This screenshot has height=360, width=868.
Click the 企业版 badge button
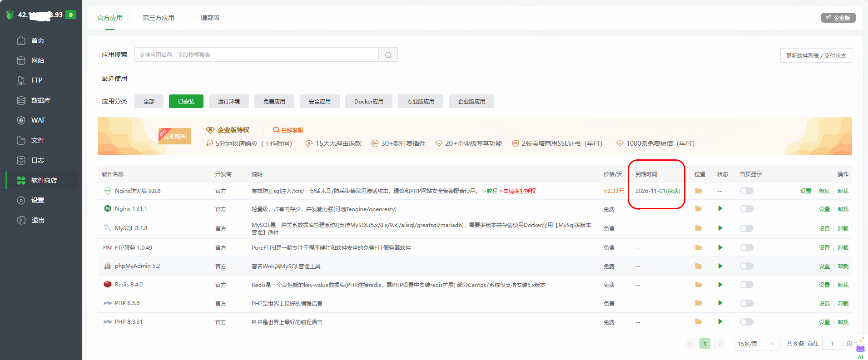coord(838,18)
